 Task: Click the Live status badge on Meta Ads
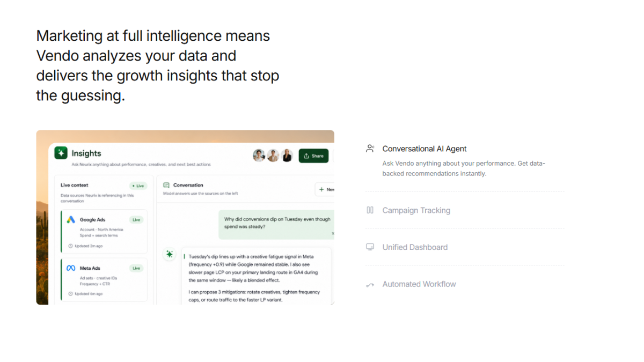[136, 268]
